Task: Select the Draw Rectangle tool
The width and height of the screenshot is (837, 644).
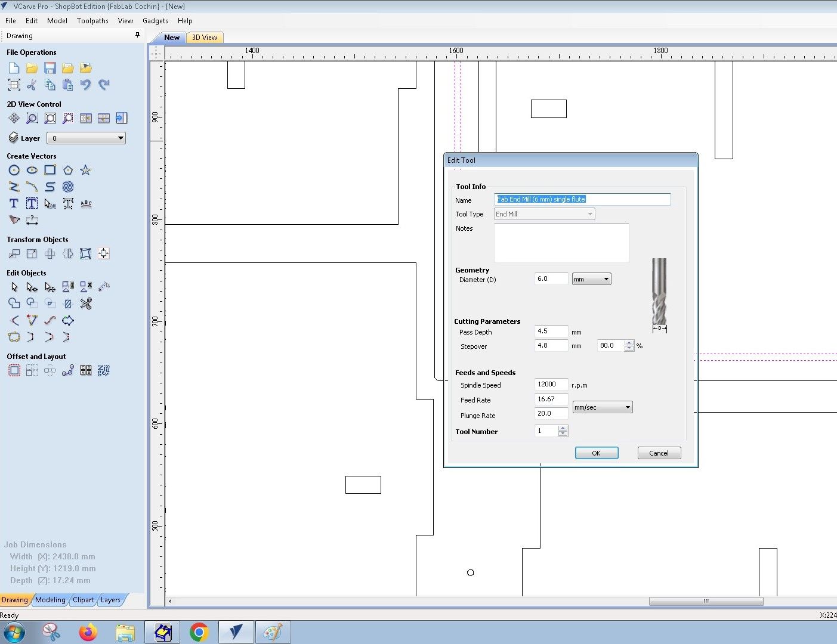Action: pos(50,170)
